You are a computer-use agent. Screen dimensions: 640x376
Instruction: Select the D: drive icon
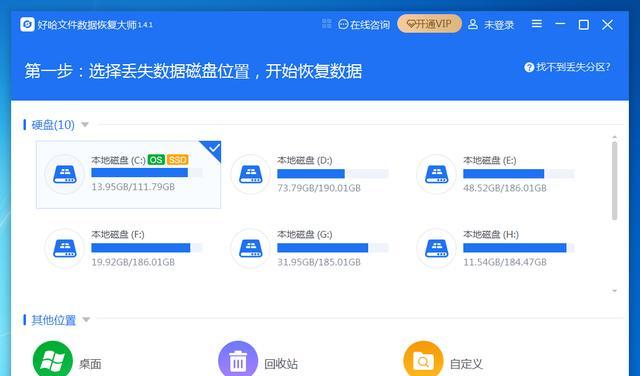250,174
